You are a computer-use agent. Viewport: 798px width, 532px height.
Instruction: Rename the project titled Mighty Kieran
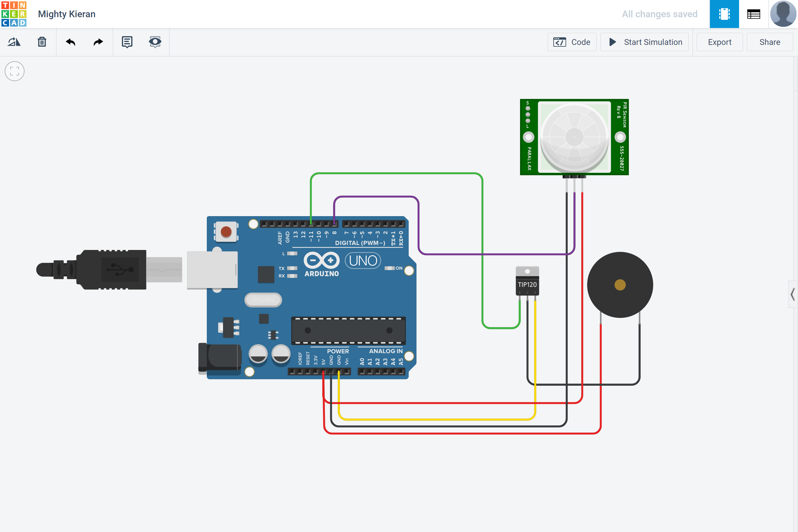tap(66, 14)
